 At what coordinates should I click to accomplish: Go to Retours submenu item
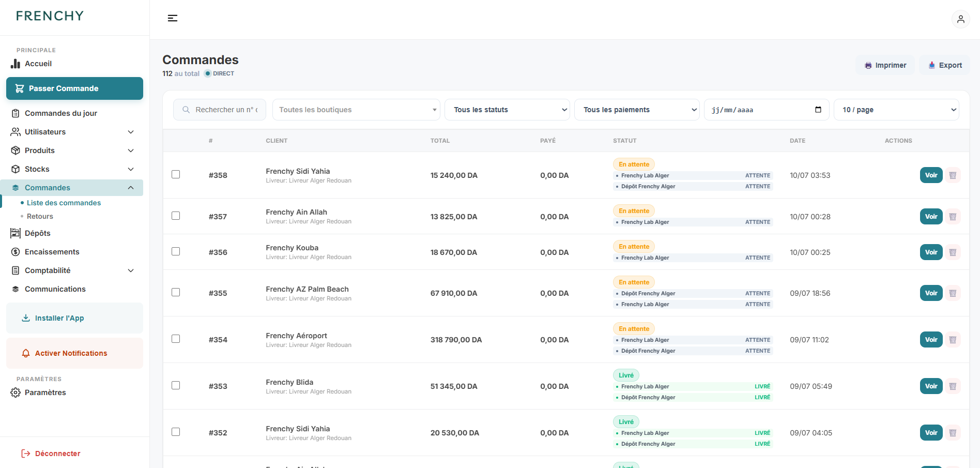(40, 216)
